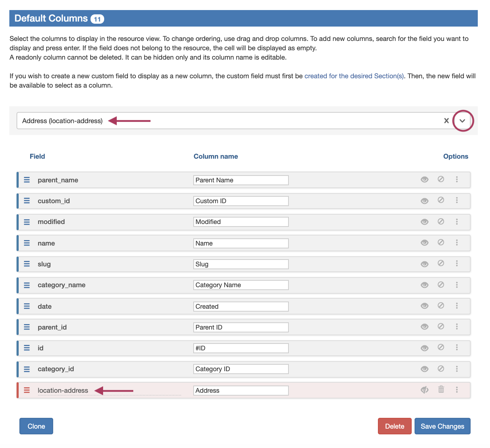Click the drag handle for the slug row
Viewport: 490px width, 448px height.
click(27, 264)
